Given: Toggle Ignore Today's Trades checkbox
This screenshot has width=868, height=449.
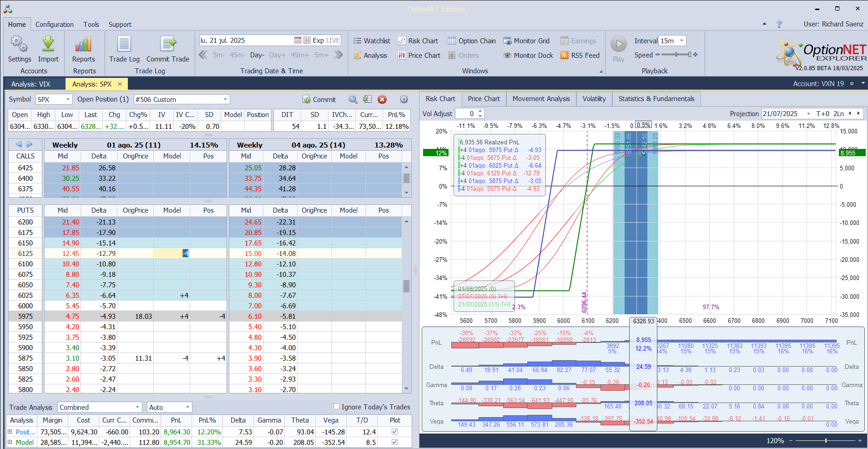Looking at the screenshot, I should (x=337, y=407).
